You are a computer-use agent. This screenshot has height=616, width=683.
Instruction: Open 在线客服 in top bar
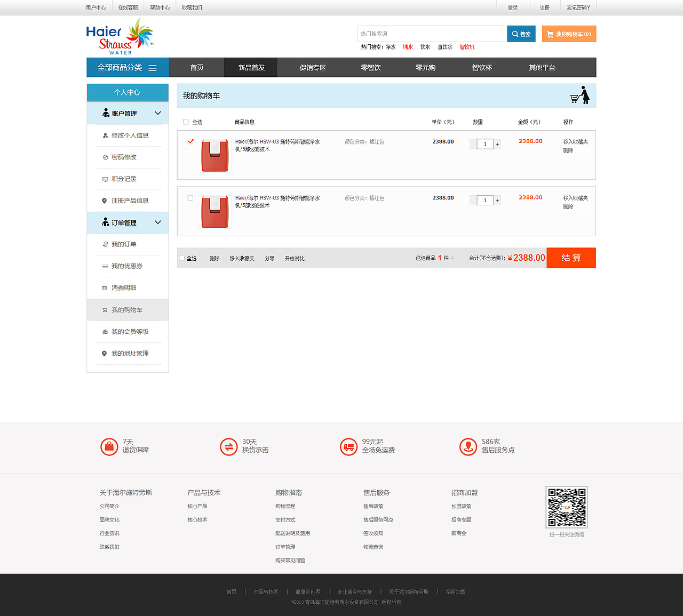[128, 7]
